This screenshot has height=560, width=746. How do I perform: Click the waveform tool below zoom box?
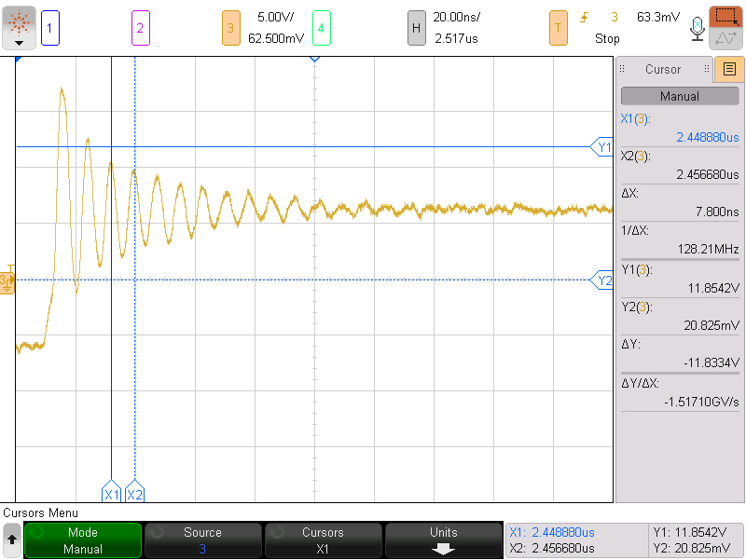(725, 38)
